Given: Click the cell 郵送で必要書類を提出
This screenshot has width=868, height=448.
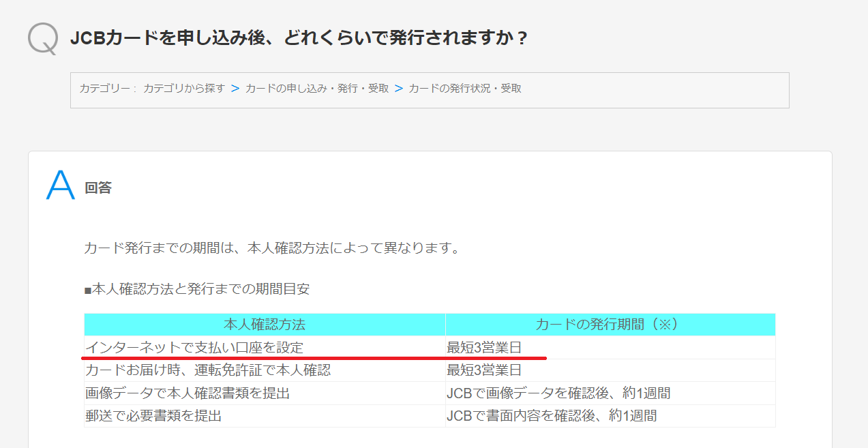Looking at the screenshot, I should [265, 415].
